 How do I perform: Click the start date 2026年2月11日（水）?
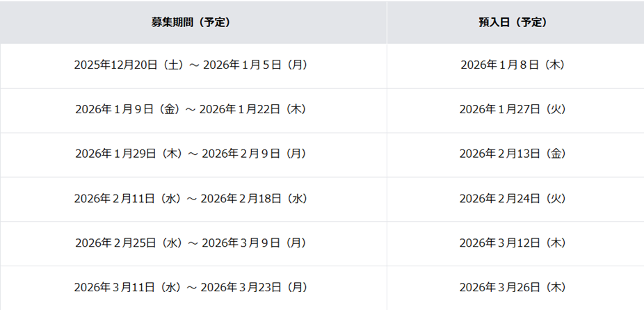(x=129, y=199)
